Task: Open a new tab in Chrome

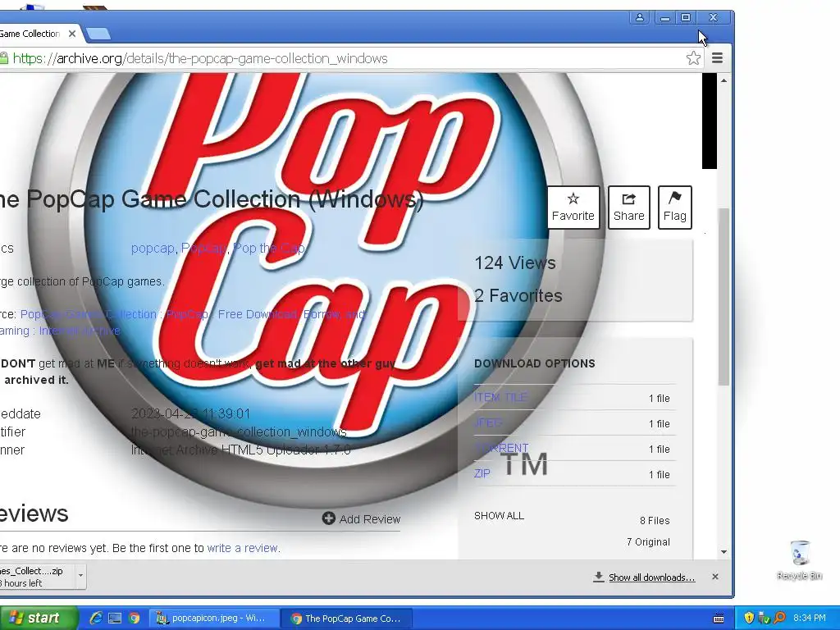Action: point(98,34)
